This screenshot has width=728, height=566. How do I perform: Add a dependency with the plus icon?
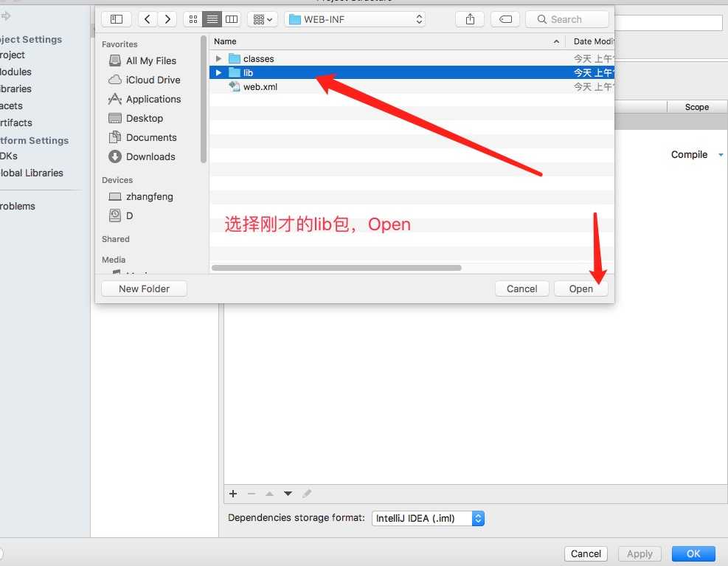233,494
